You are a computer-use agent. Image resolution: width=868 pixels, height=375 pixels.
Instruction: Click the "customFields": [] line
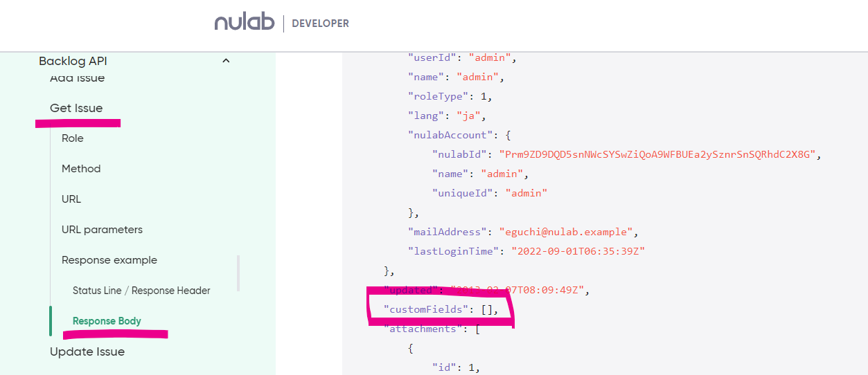441,310
